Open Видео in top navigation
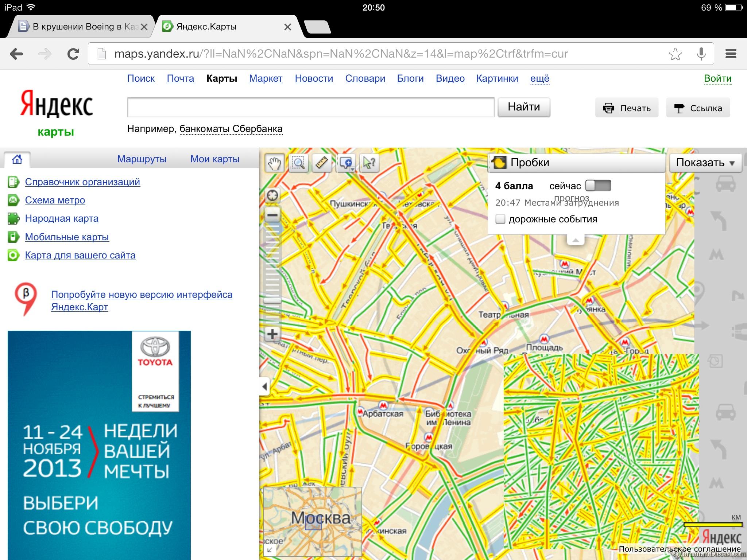 (450, 78)
